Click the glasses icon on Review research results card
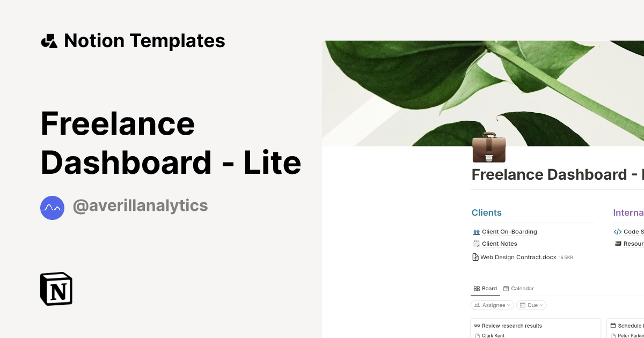This screenshot has width=644, height=338. point(477,326)
